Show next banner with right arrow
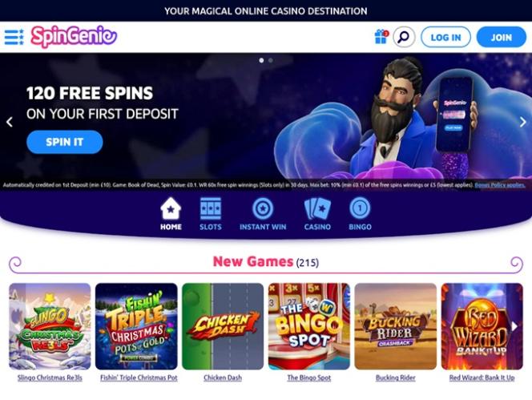 [x=523, y=122]
